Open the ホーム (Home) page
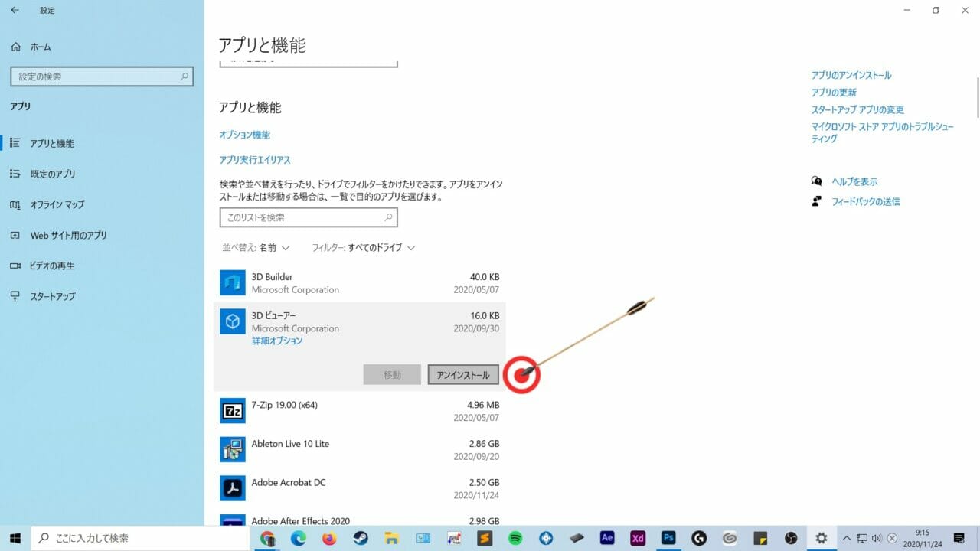The image size is (980, 551). pyautogui.click(x=31, y=47)
